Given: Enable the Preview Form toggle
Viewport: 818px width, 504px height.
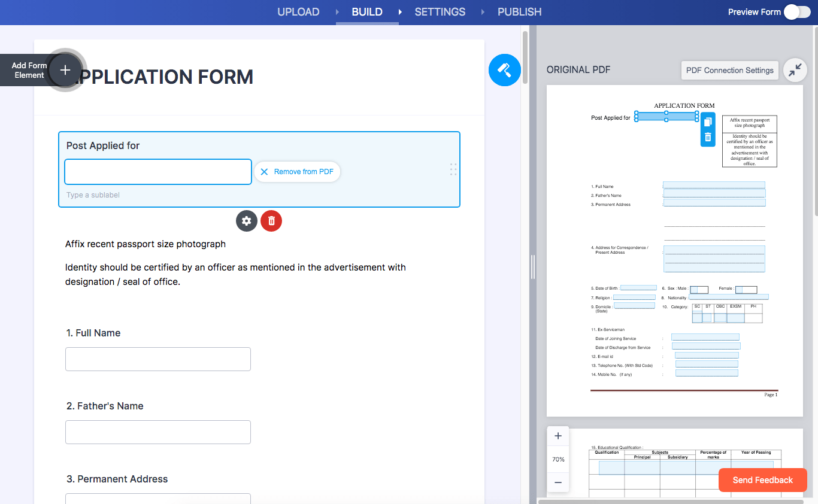Looking at the screenshot, I should point(796,11).
